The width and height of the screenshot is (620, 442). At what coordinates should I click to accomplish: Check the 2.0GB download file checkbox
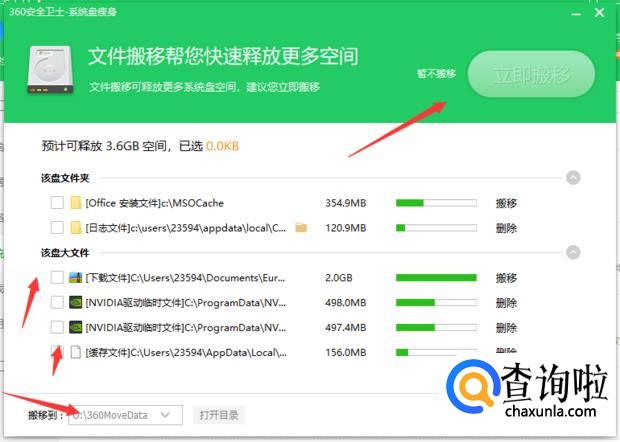click(x=57, y=278)
